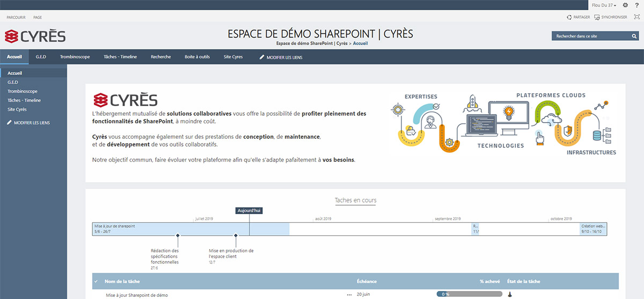This screenshot has width=644, height=299.
Task: Open Trombinoscope in top navigation
Action: [75, 57]
